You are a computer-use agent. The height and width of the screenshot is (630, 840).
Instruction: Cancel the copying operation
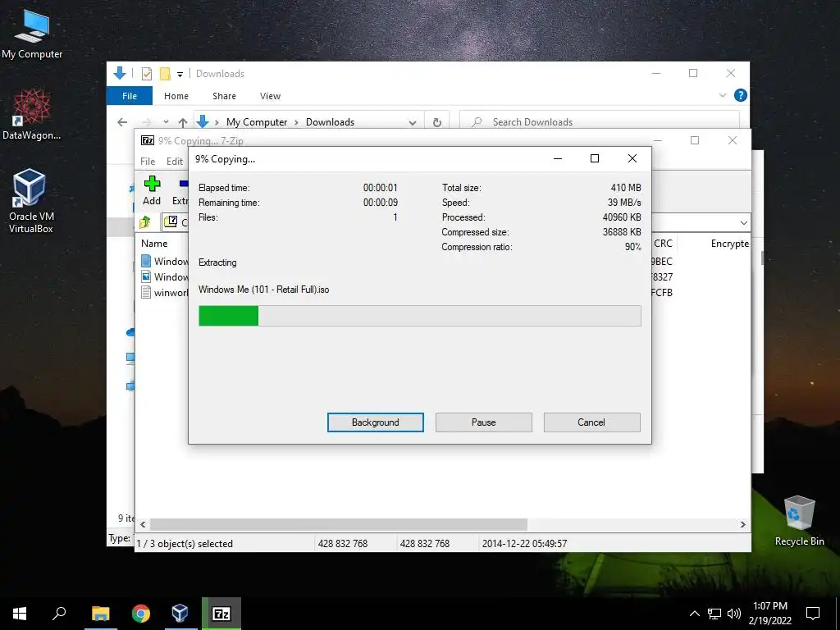coord(591,422)
